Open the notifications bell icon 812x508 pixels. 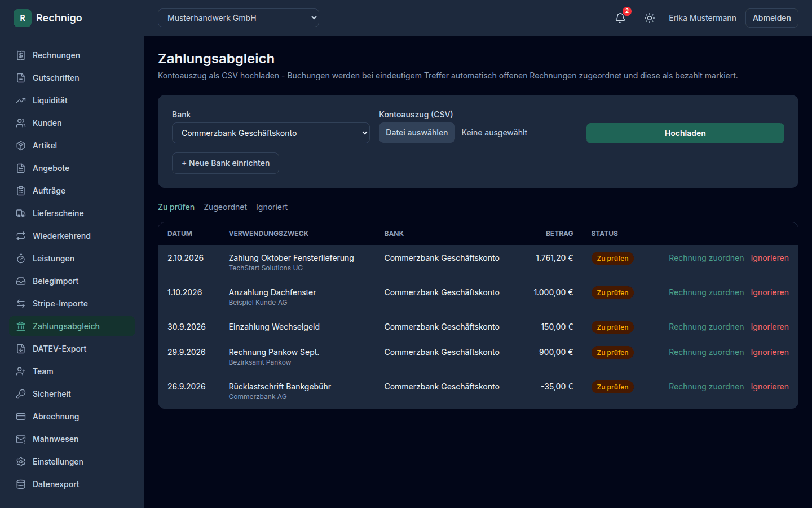(620, 18)
